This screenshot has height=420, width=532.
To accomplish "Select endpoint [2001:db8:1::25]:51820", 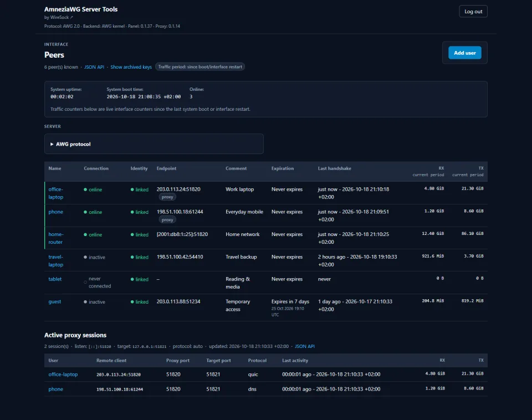I will coord(182,234).
